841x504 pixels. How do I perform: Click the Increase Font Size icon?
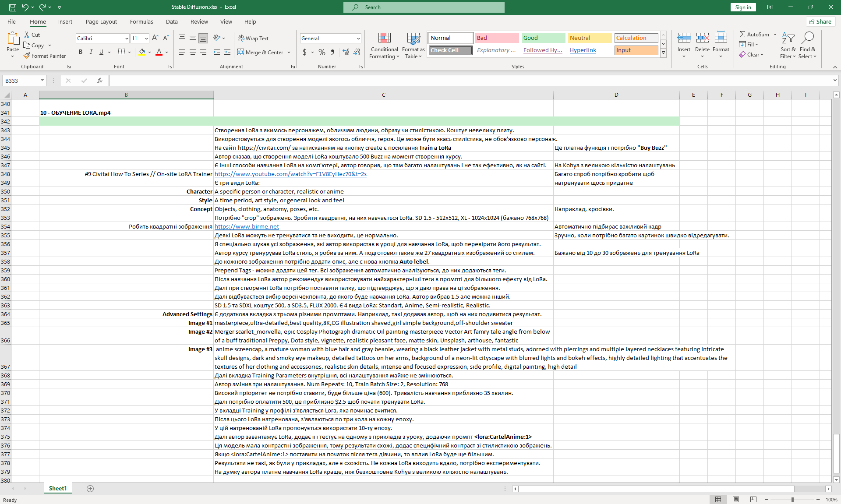pyautogui.click(x=155, y=38)
